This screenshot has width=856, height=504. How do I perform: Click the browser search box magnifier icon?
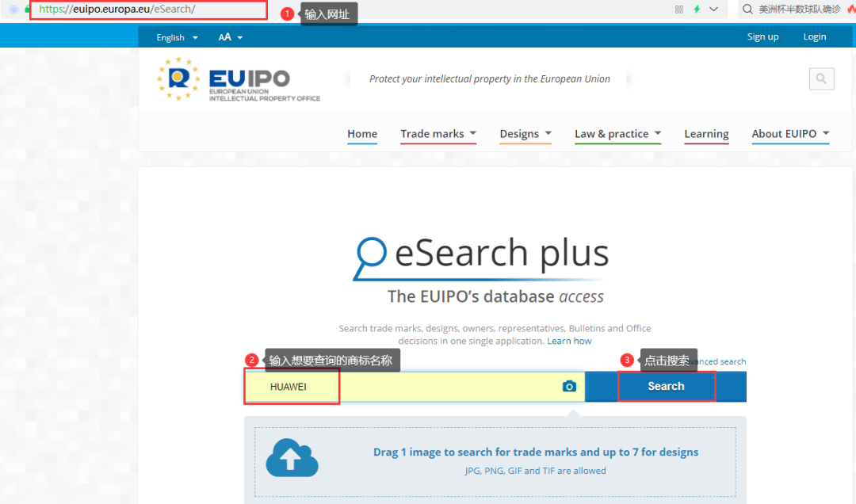(747, 10)
